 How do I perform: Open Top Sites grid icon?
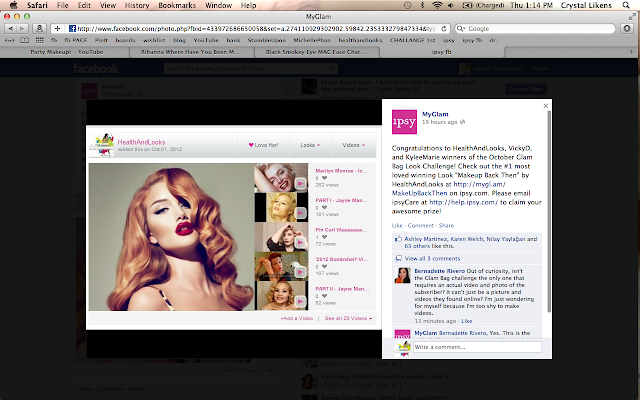(x=40, y=40)
